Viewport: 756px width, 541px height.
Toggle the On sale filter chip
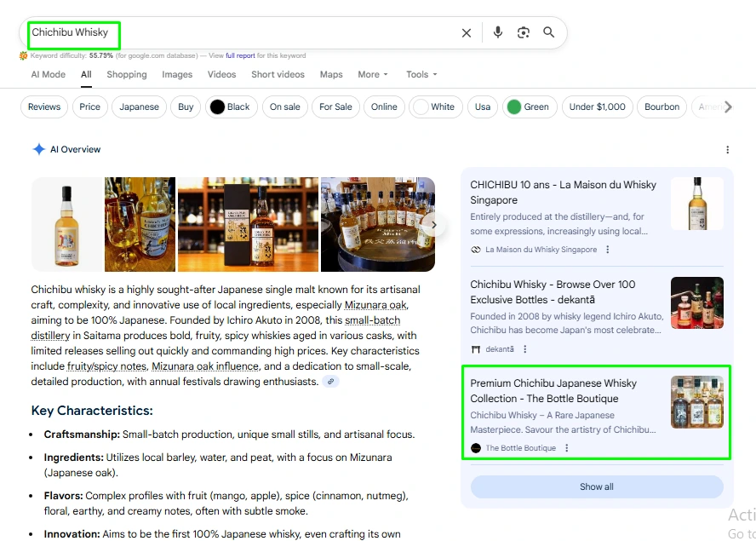point(284,107)
